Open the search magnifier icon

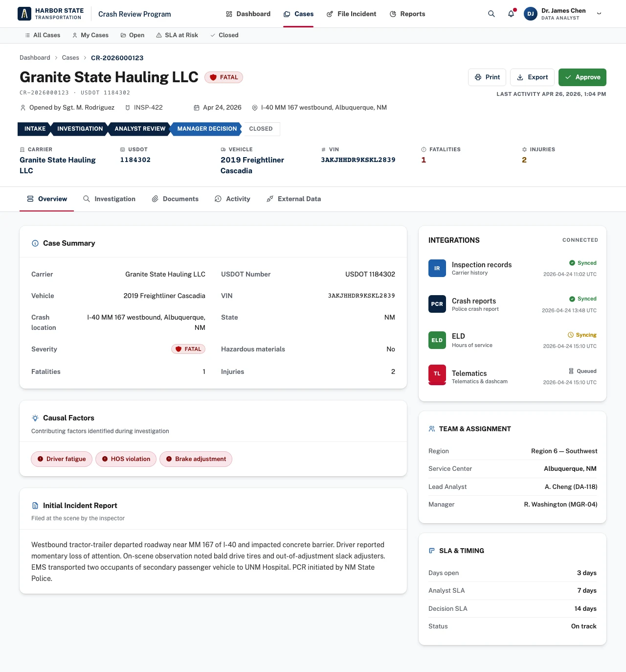click(492, 14)
